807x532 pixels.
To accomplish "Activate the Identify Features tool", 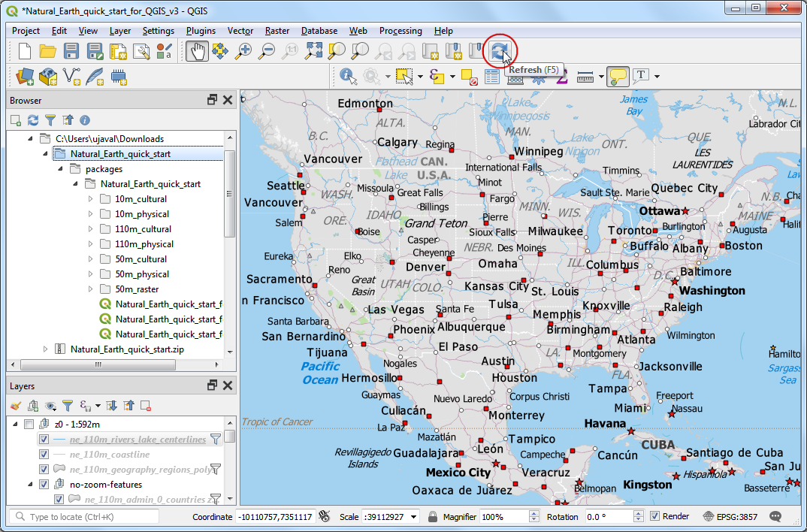I will pos(348,76).
